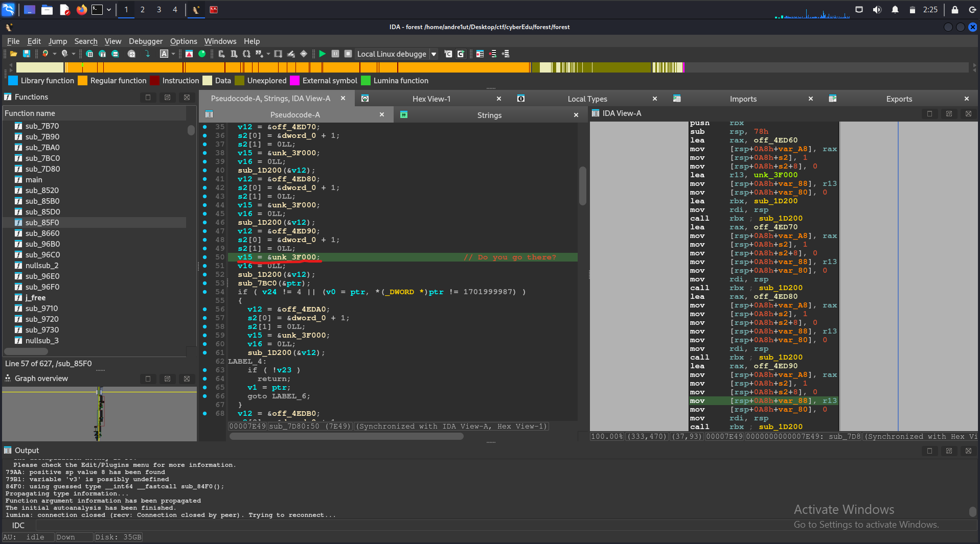
Task: Launch Firefox from the panel
Action: pyautogui.click(x=81, y=9)
